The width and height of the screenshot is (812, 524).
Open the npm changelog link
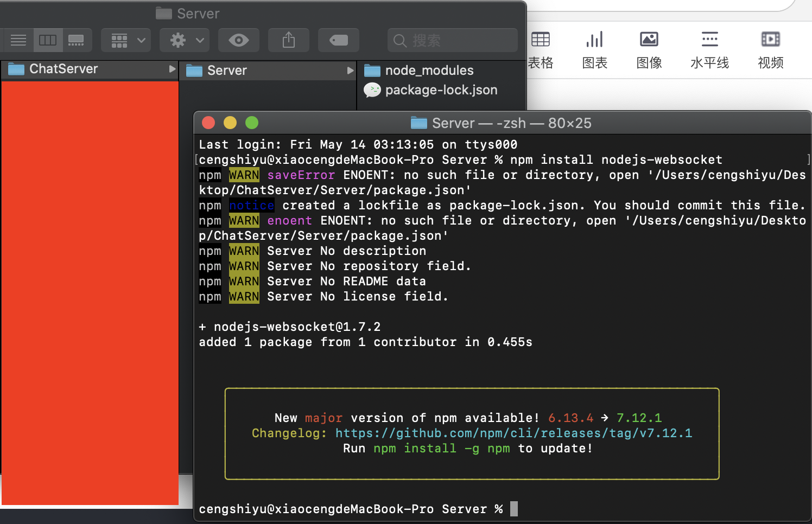514,433
